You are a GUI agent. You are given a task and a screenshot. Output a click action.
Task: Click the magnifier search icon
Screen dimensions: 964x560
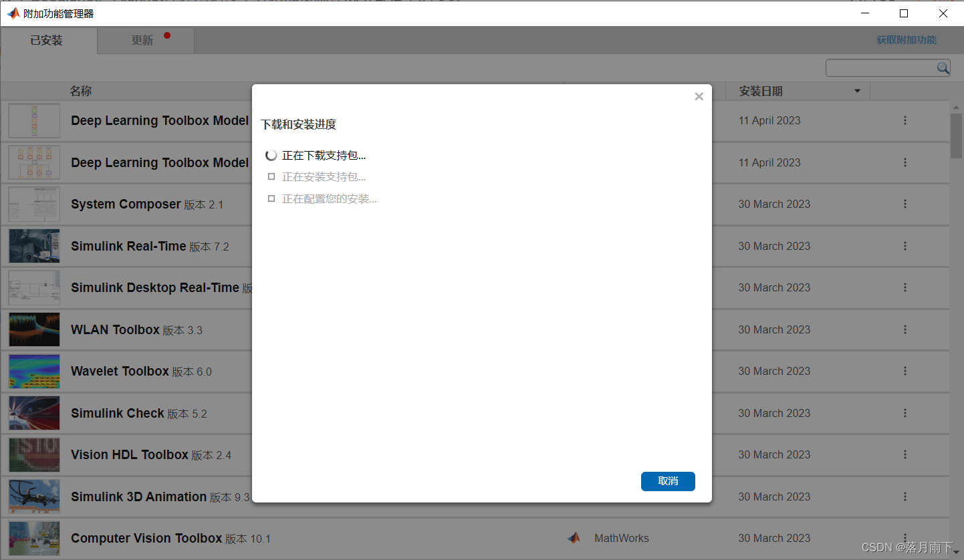coord(943,67)
